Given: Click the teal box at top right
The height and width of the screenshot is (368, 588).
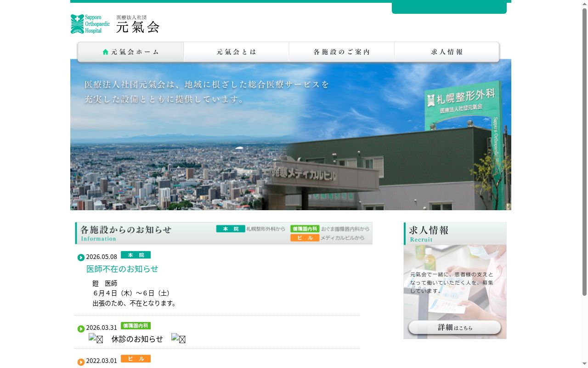Looking at the screenshot, I should 449,8.
